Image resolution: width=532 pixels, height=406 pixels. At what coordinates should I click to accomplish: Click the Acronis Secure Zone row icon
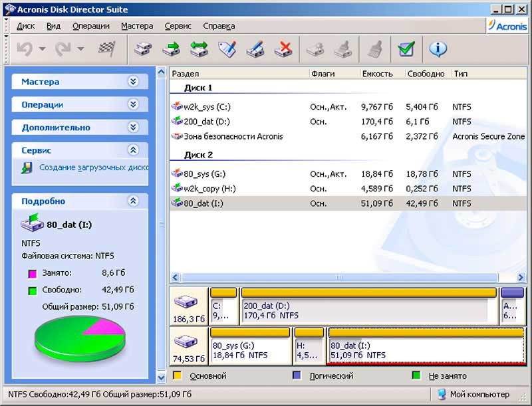[x=177, y=136]
